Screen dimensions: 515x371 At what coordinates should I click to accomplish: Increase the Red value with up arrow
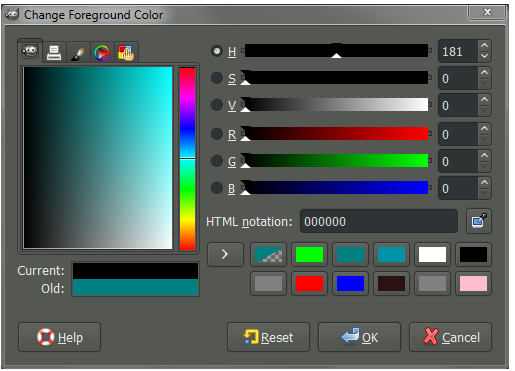(x=484, y=128)
